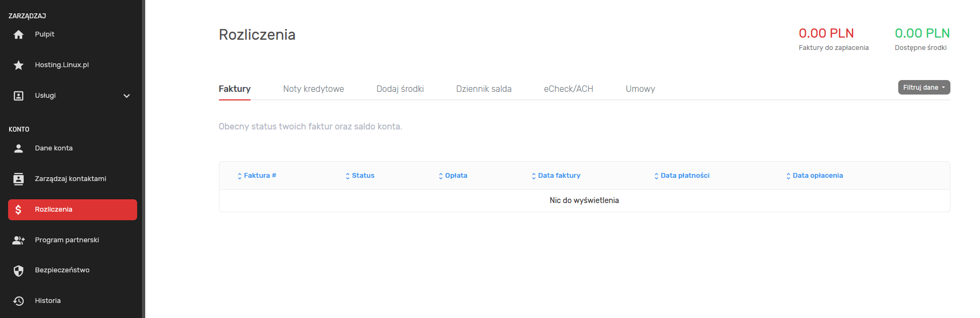Sort by the Faktura # column header
980x318 pixels.
(x=260, y=176)
